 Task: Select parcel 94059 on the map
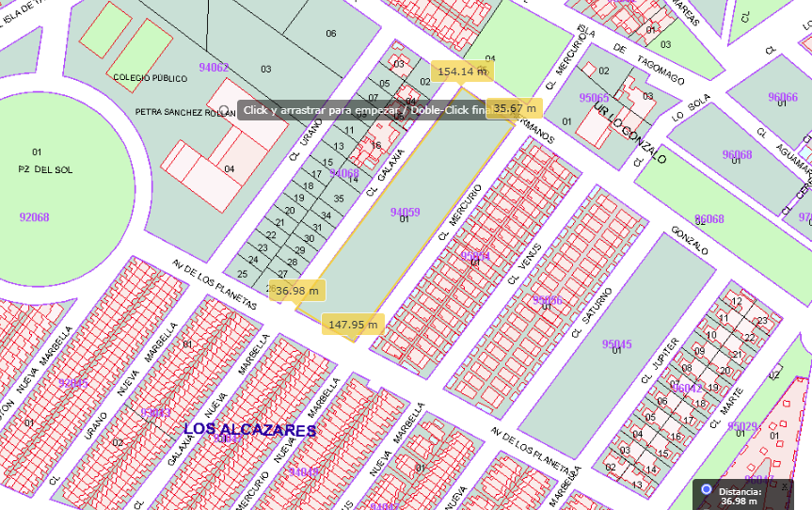[405, 213]
